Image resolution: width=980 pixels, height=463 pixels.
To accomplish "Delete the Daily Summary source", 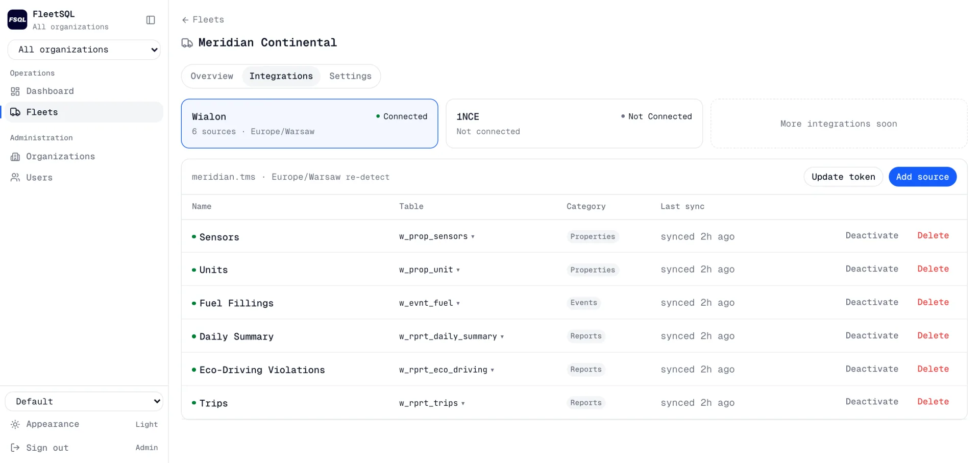I will pyautogui.click(x=933, y=336).
